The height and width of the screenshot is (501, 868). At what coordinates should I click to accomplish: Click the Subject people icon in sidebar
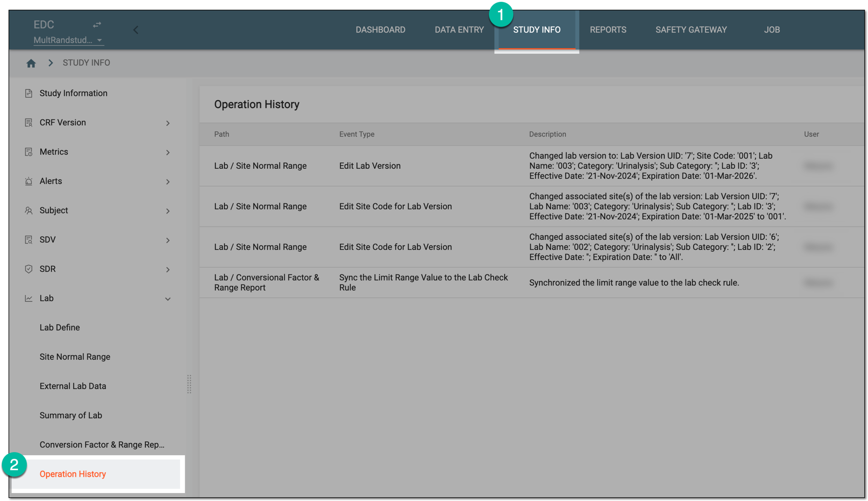[x=28, y=210]
